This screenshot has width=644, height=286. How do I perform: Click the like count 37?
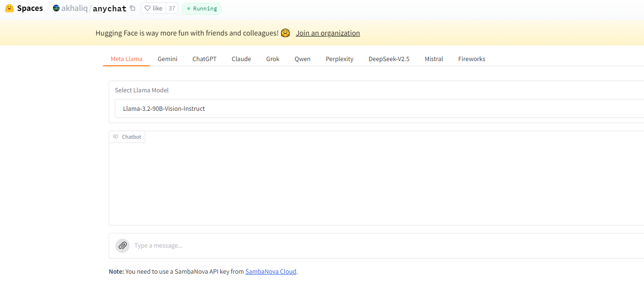click(x=172, y=8)
